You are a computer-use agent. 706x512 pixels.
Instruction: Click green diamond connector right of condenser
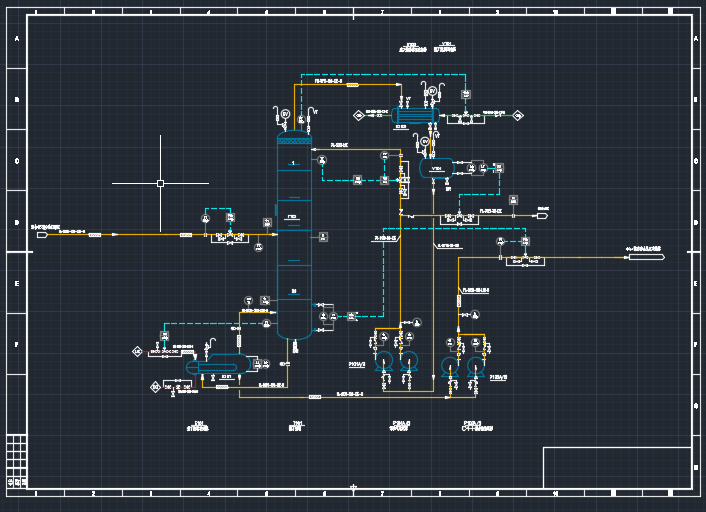pyautogui.click(x=518, y=116)
